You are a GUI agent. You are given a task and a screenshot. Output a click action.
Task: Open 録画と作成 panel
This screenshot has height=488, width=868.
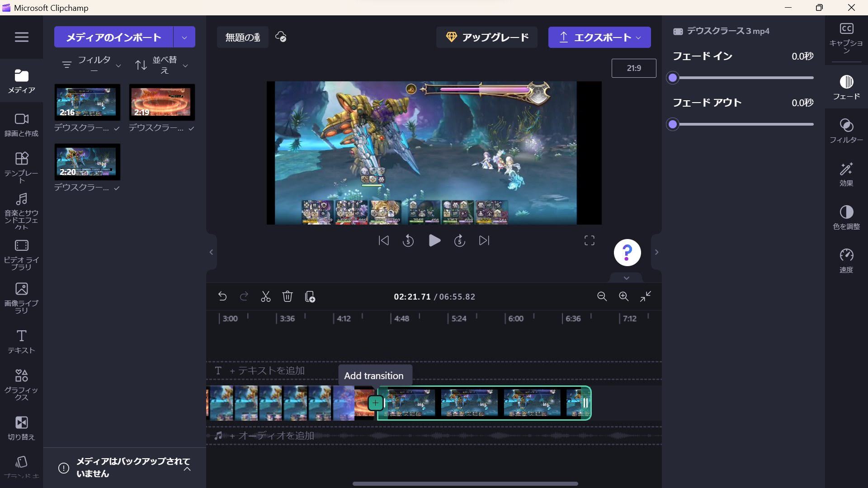point(21,125)
